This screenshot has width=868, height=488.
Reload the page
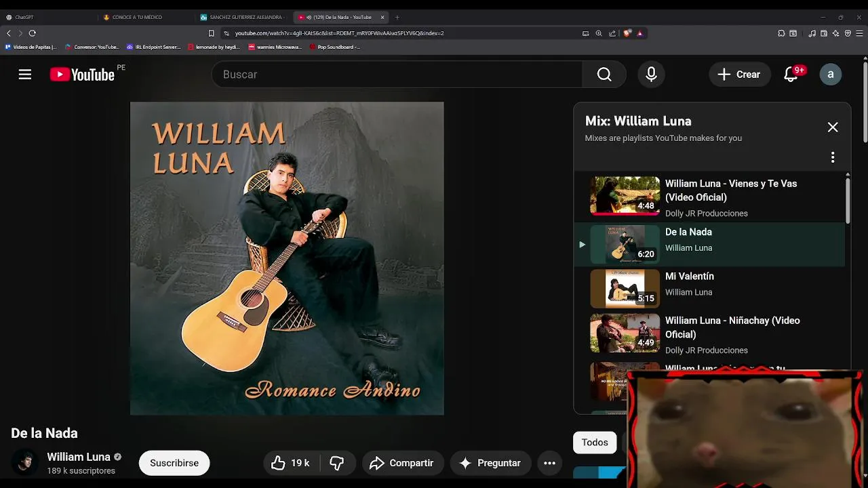pos(32,33)
